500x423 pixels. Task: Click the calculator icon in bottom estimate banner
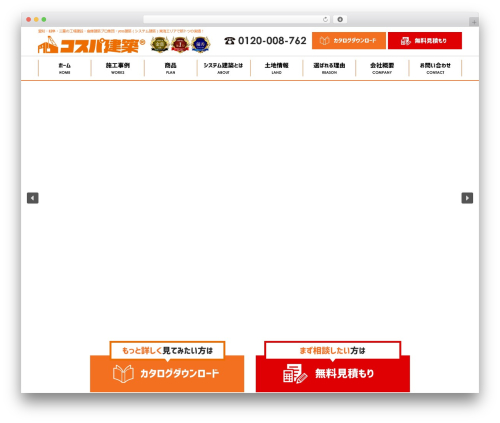pos(295,374)
